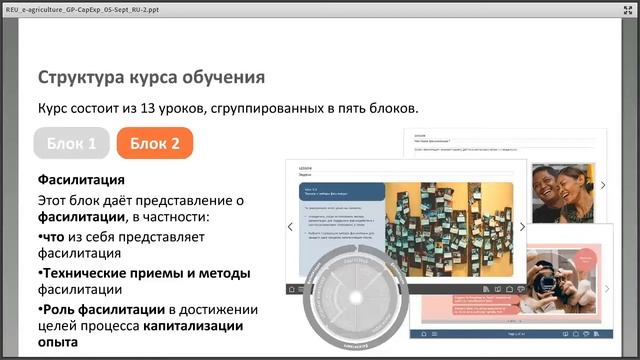Select the gray Блок 1 button
The image size is (640, 360).
pyautogui.click(x=71, y=143)
